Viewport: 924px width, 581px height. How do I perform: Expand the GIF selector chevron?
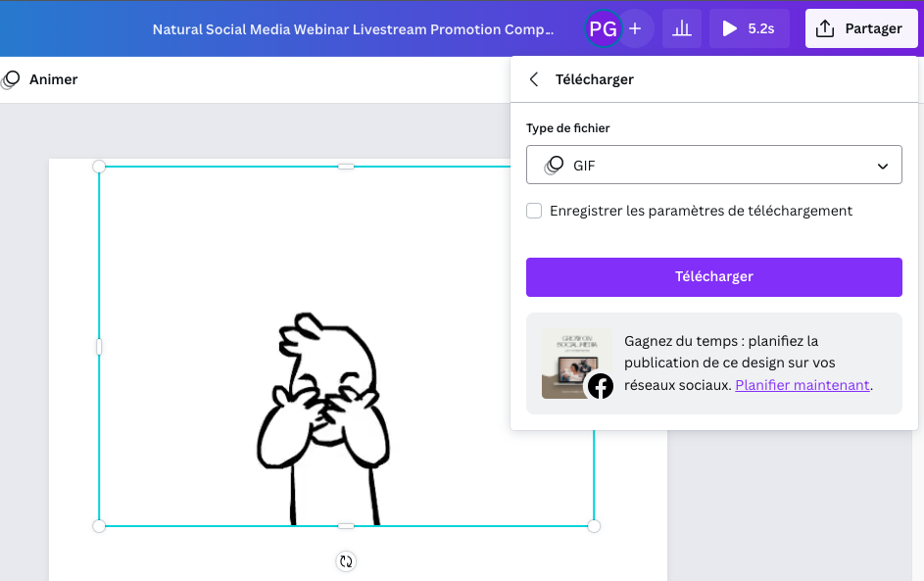coord(881,165)
